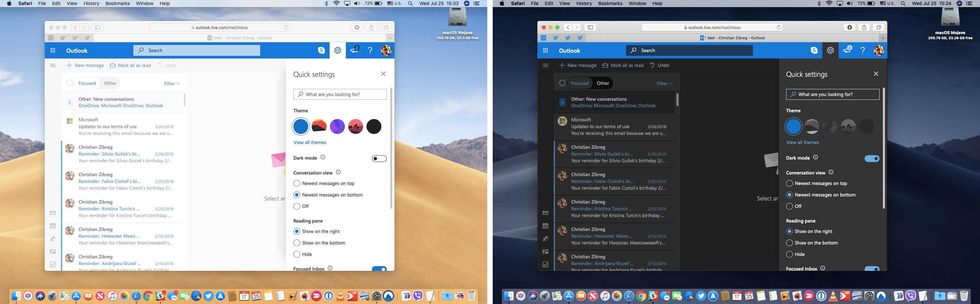Open app launcher grid in dark Outlook
This screenshot has width=980, height=304.
tap(545, 50)
